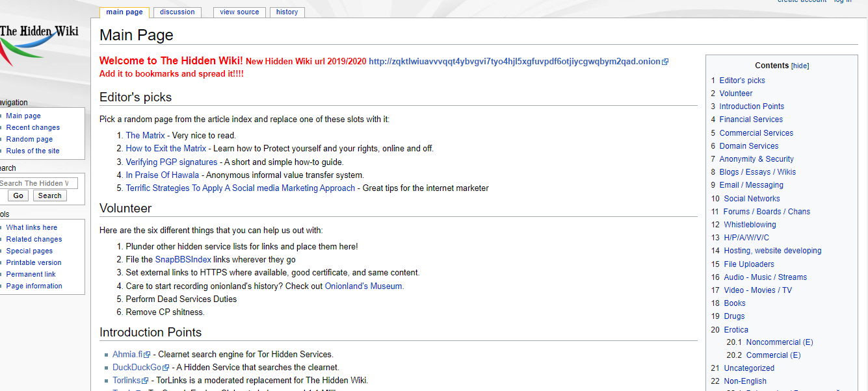Focus the Search The Hidden Wiki field
Screen dimensions: 868x391
pyautogui.click(x=38, y=183)
